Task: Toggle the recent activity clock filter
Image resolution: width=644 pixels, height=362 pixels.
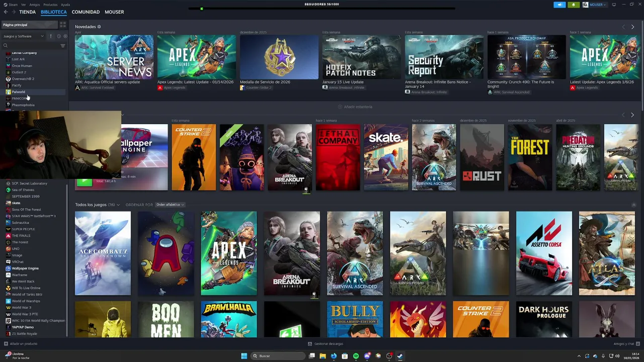Action: pyautogui.click(x=59, y=36)
